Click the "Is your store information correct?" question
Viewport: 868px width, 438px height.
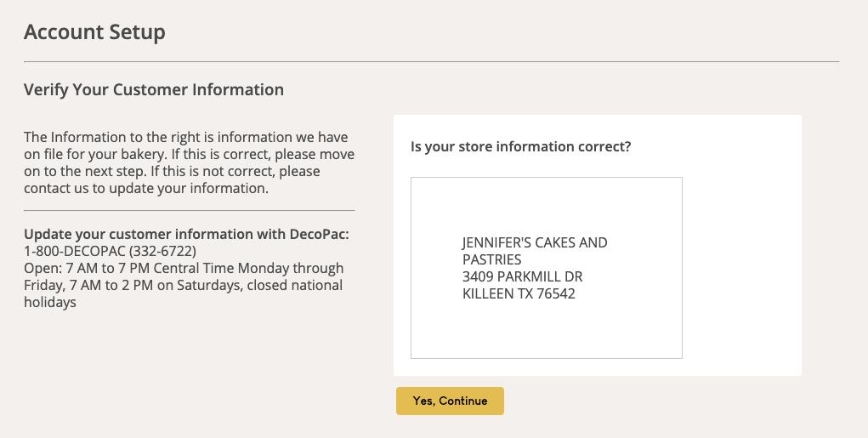(x=520, y=146)
